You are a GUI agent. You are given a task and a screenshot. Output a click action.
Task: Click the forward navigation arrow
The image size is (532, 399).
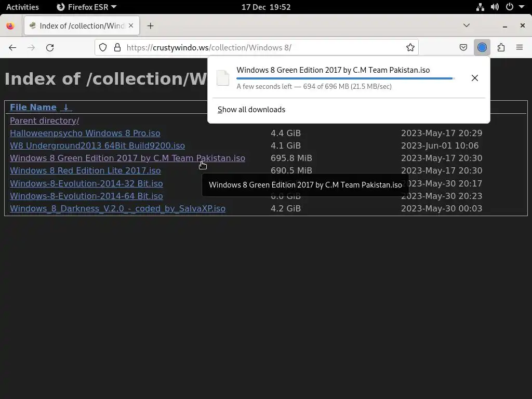point(31,47)
